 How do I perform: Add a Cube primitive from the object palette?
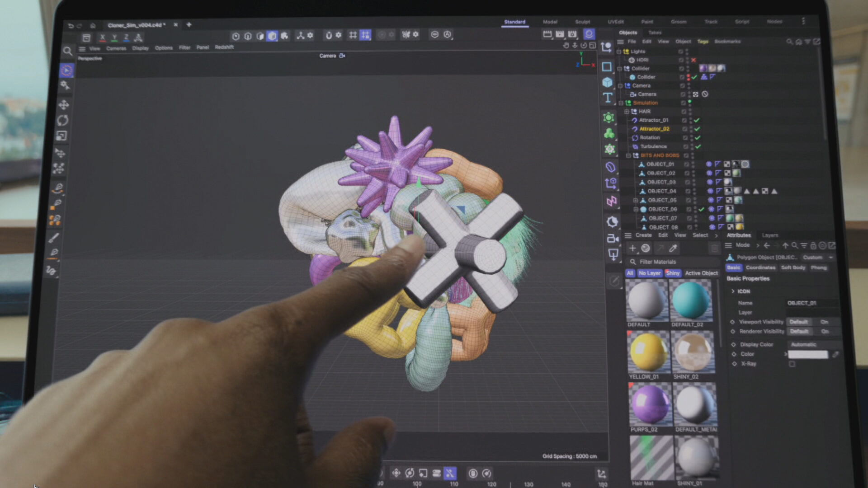click(607, 82)
